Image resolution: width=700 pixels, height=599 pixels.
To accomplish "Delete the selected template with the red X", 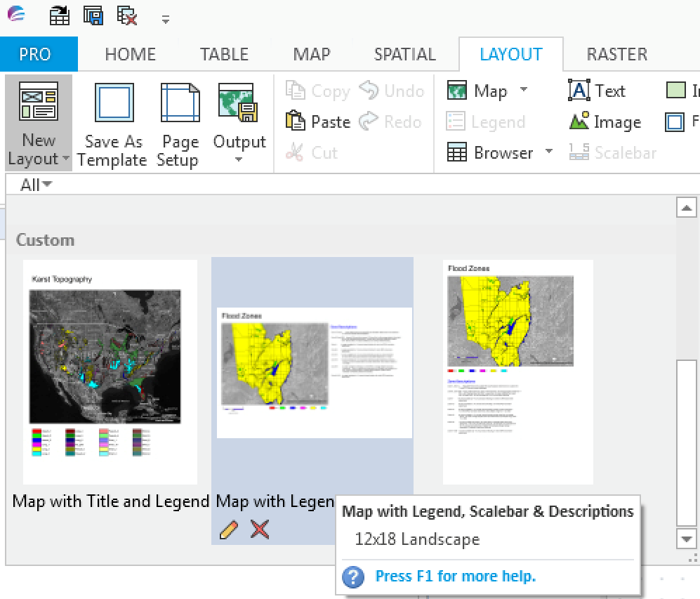I will point(259,529).
